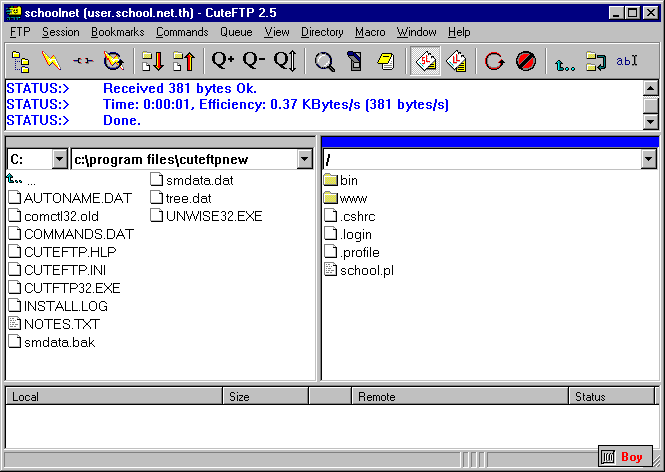
Task: Toggle the long listing (LL) icon
Action: point(456,61)
